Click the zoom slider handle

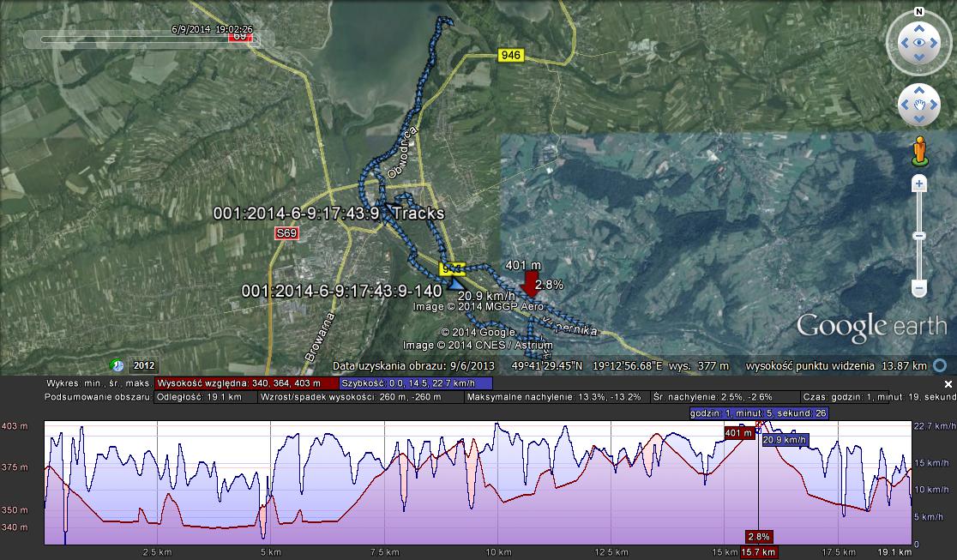pos(918,236)
